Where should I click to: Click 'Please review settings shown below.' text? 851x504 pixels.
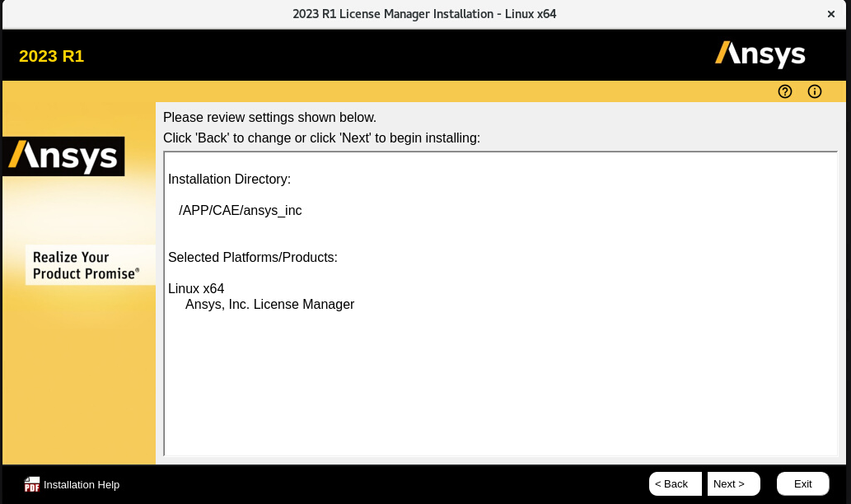[x=269, y=117]
